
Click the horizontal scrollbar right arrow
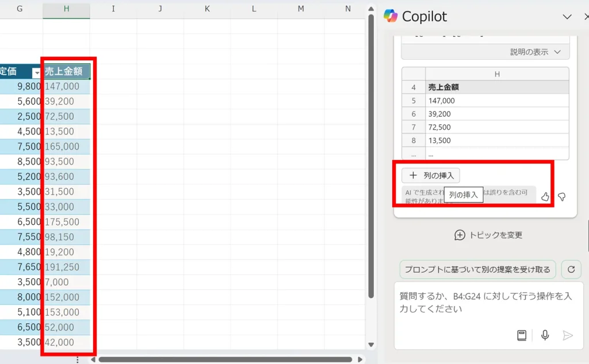click(x=360, y=359)
